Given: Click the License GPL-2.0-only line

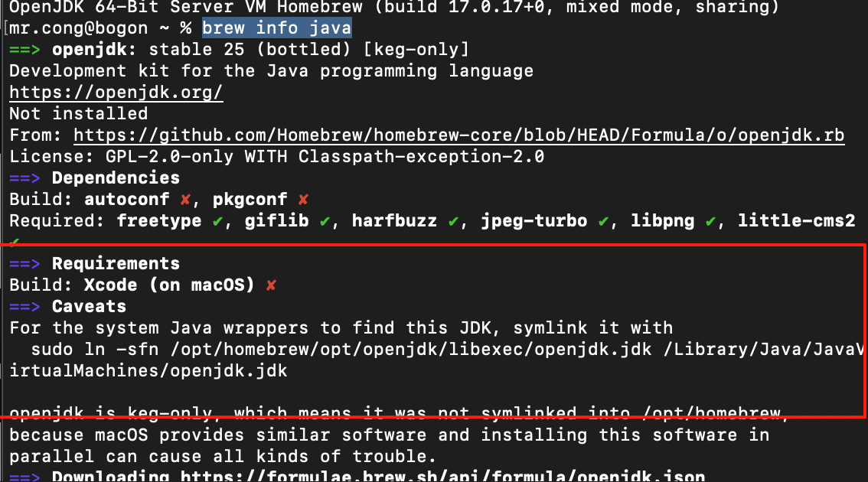Looking at the screenshot, I should (x=277, y=157).
